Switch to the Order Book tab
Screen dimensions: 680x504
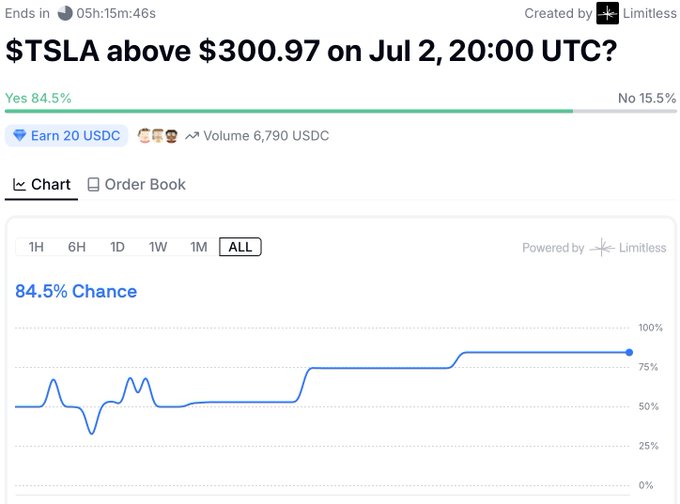pos(137,185)
